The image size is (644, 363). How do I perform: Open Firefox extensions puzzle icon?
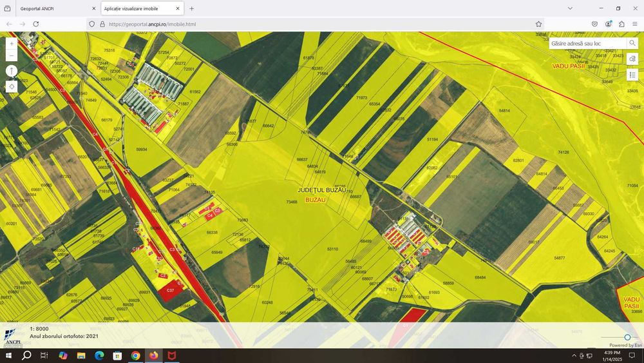coord(621,24)
